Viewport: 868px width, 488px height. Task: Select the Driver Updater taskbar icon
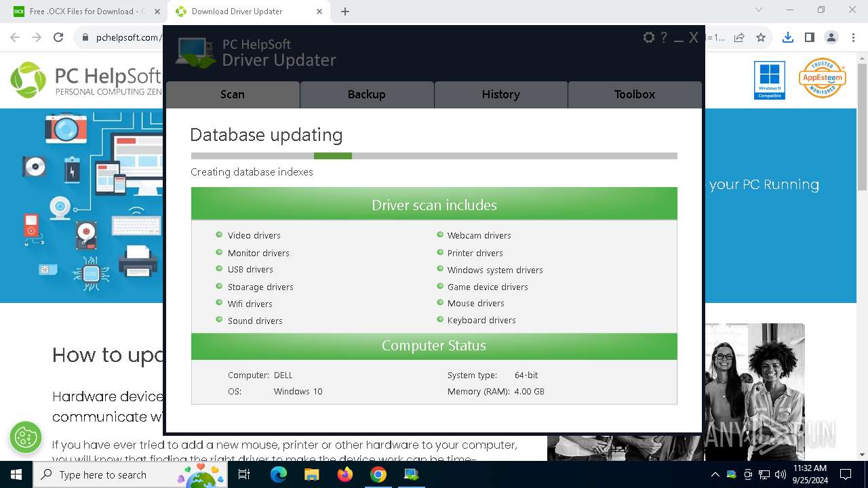point(411,474)
